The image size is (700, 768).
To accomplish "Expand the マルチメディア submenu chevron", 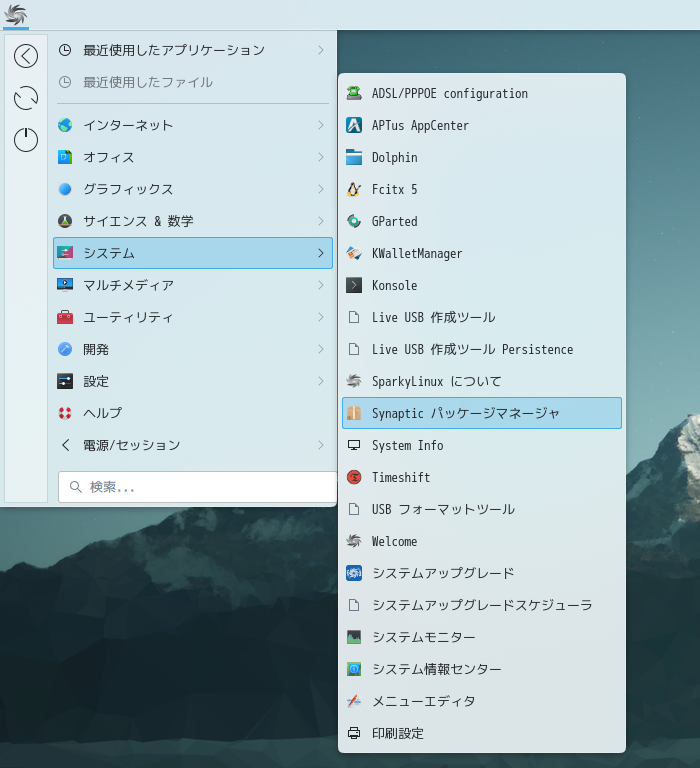I will coord(321,285).
